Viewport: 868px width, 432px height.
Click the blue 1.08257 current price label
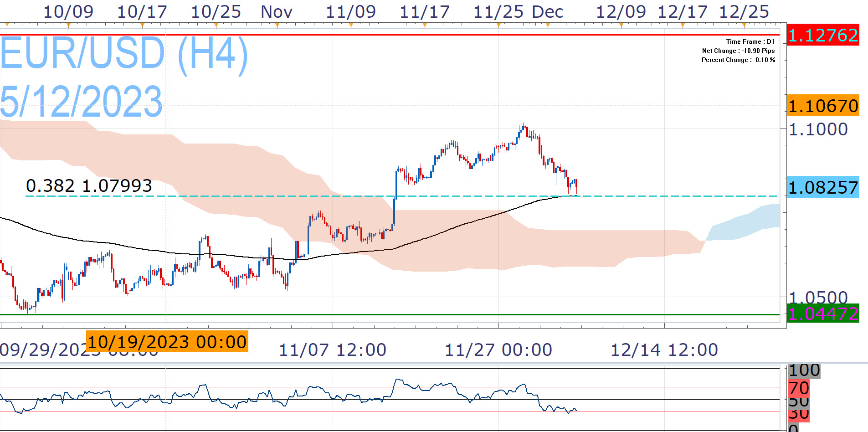(x=822, y=187)
